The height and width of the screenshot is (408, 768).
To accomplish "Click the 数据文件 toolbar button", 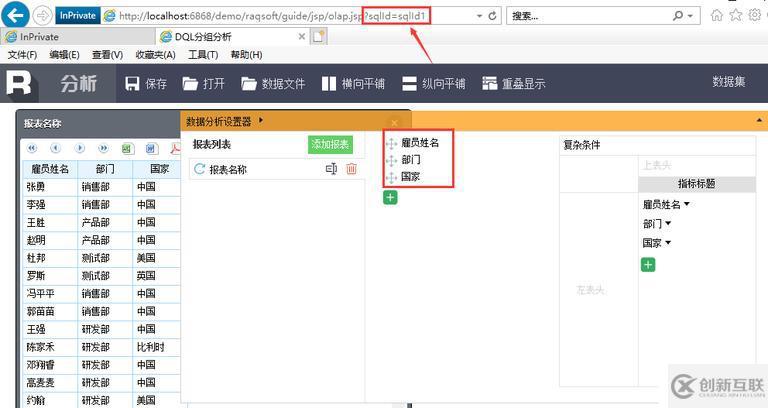I will pyautogui.click(x=273, y=84).
